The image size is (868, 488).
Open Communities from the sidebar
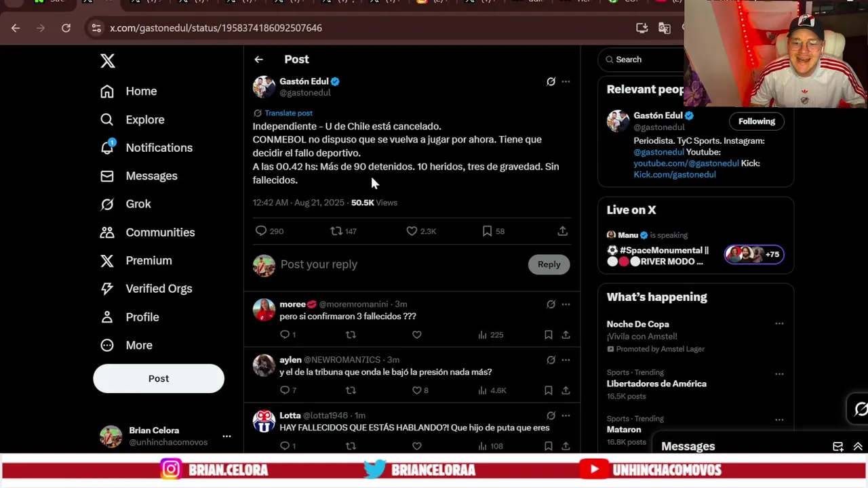click(147, 232)
